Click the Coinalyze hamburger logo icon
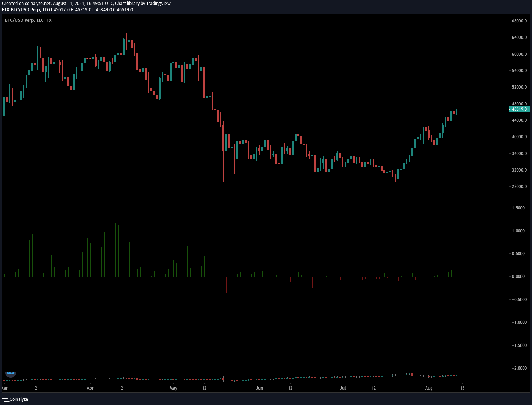 pyautogui.click(x=6, y=399)
